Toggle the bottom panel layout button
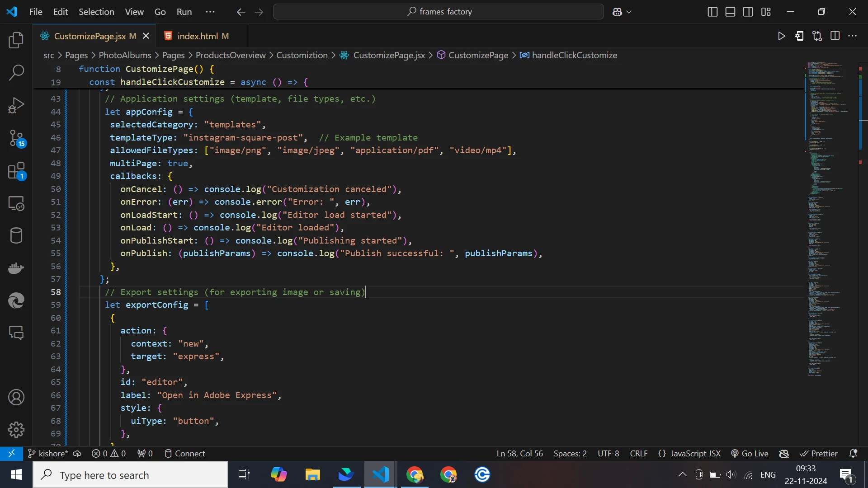Viewport: 868px width, 488px height. tap(730, 12)
